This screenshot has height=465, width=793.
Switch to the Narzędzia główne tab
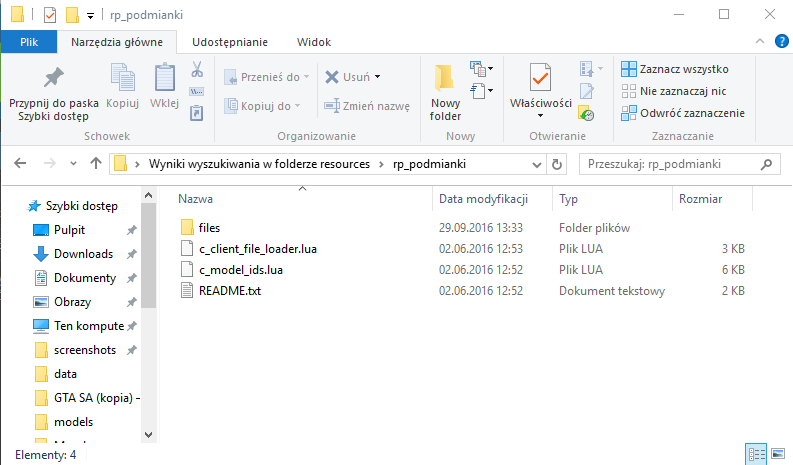117,42
